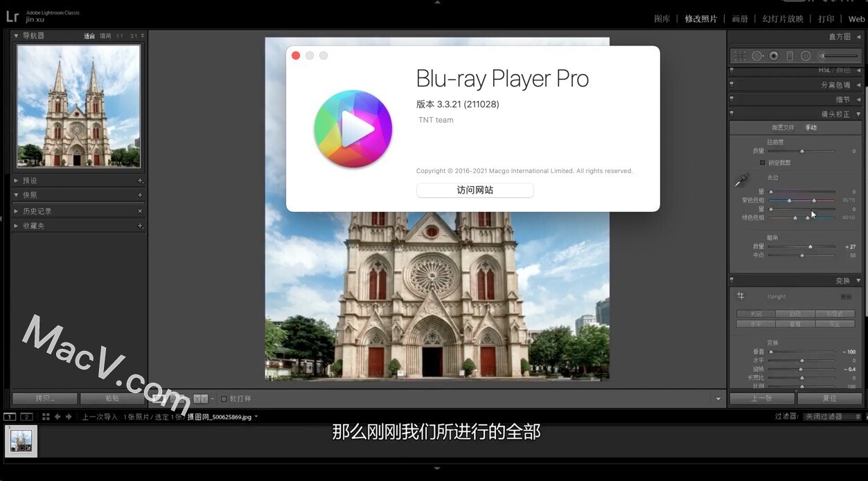Adjust the 扭曲度 数量 slider

pos(802,151)
